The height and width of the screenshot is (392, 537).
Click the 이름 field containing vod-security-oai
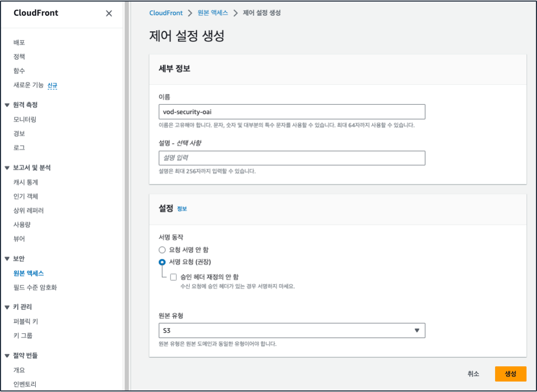292,112
